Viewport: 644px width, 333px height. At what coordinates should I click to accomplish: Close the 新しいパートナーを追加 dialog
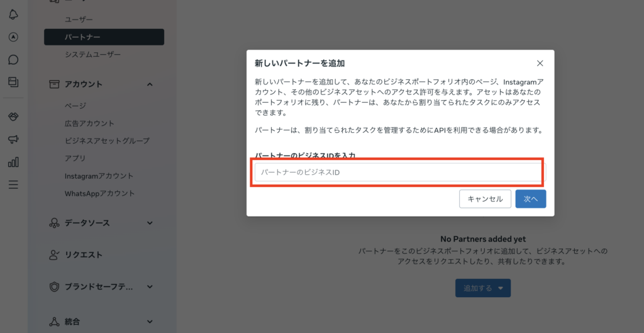(540, 63)
